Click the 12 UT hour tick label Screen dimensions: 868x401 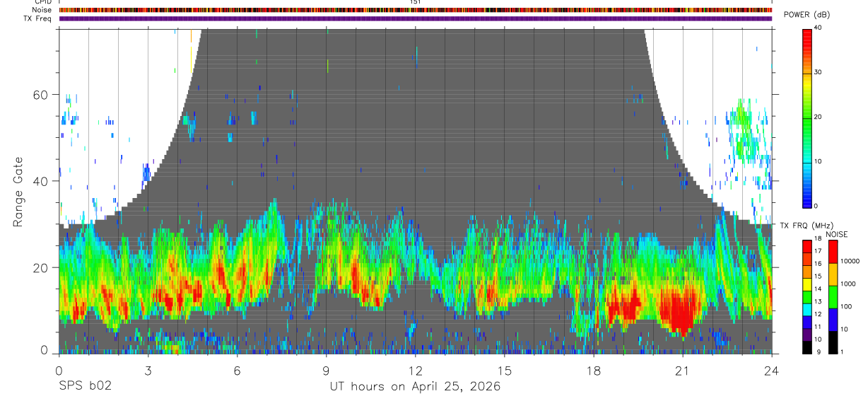416,371
